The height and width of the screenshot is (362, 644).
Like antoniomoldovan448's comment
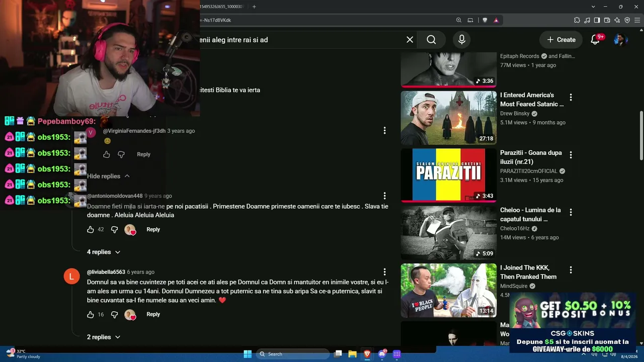[x=91, y=229]
